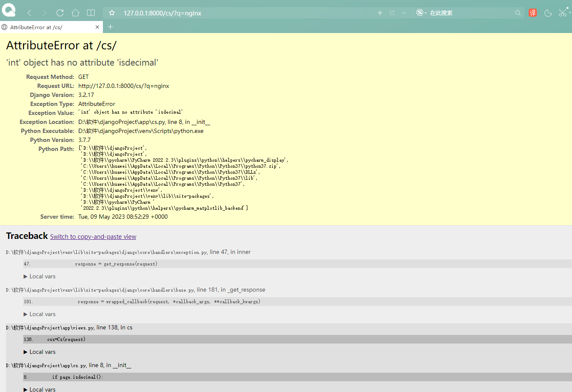572x392 pixels.
Task: Click the magnifier search icon
Action: pyautogui.click(x=518, y=13)
